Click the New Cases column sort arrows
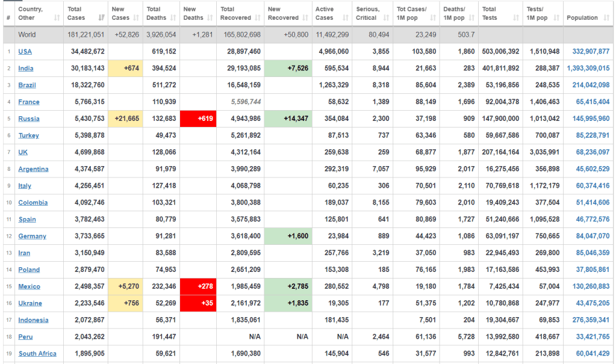This screenshot has height=364, width=616. tap(136, 18)
